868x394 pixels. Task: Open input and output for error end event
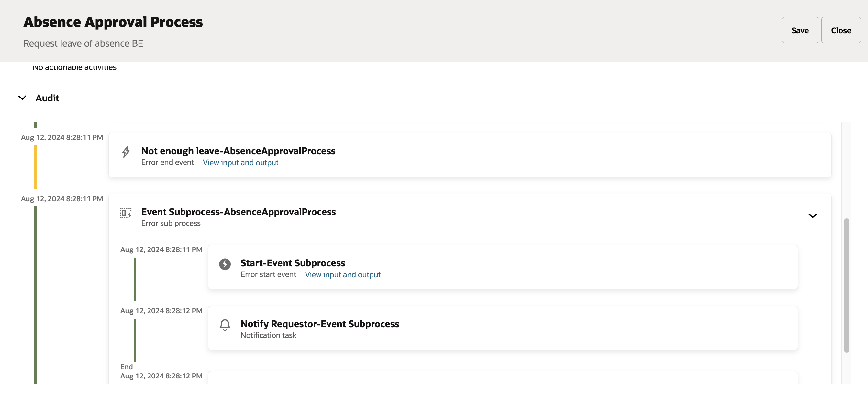[x=240, y=163]
